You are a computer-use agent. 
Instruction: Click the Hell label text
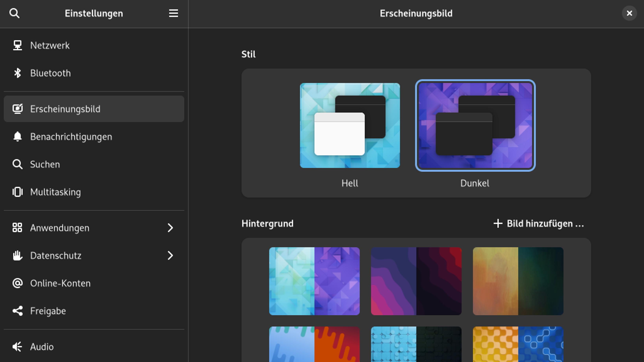(x=350, y=183)
